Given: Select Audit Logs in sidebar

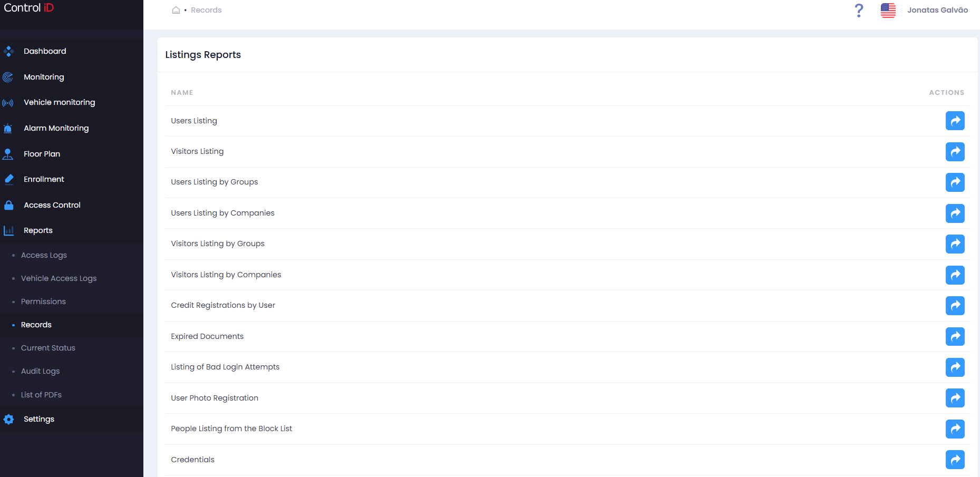Looking at the screenshot, I should pos(40,371).
